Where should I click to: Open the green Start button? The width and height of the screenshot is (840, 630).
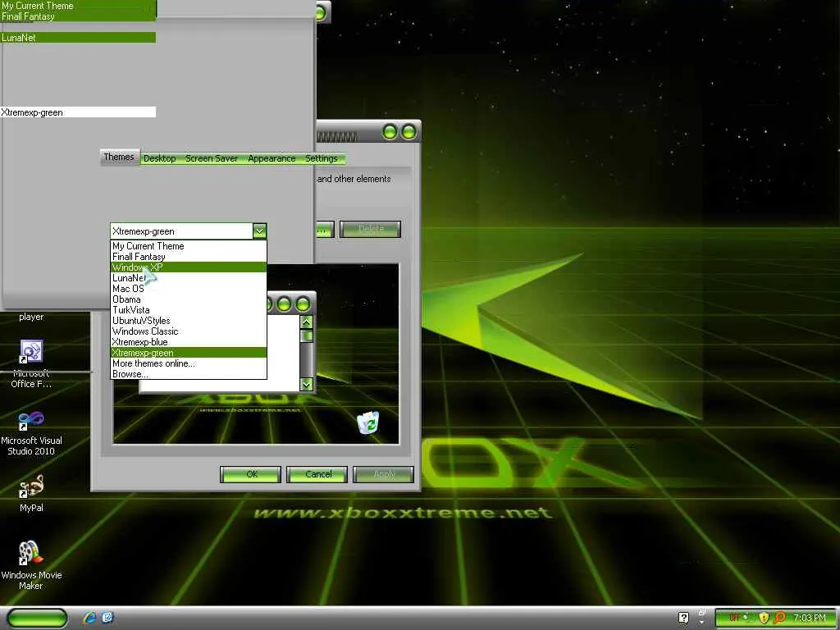[38, 618]
